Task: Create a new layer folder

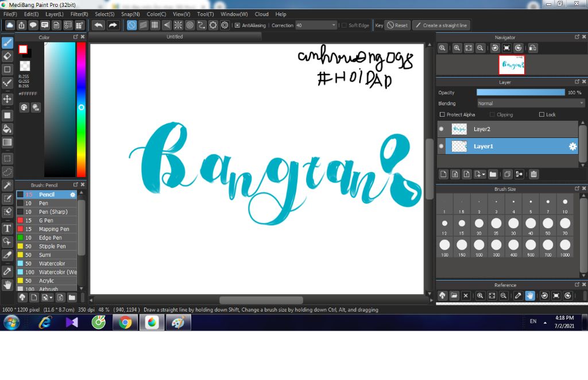Action: [x=493, y=174]
